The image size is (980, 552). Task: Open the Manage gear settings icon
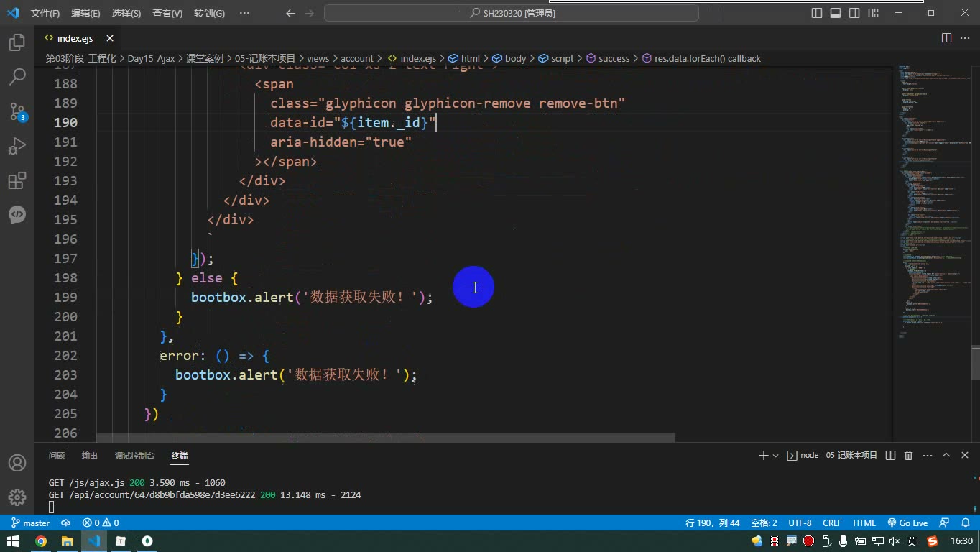(17, 497)
